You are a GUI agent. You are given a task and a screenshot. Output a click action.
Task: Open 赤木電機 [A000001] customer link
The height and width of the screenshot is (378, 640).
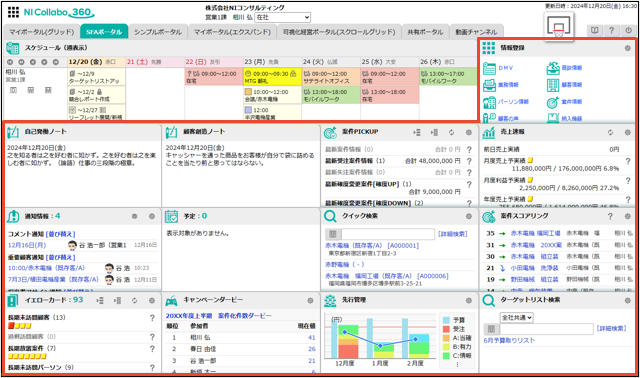tap(372, 245)
